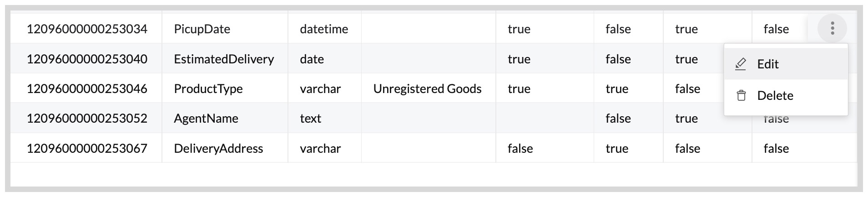The height and width of the screenshot is (197, 868).
Task: Click the Delete trash can icon
Action: [741, 95]
